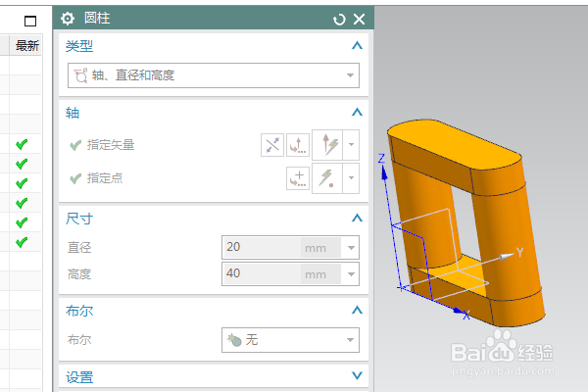
Task: Collapse the 类型 section
Action: [x=357, y=46]
